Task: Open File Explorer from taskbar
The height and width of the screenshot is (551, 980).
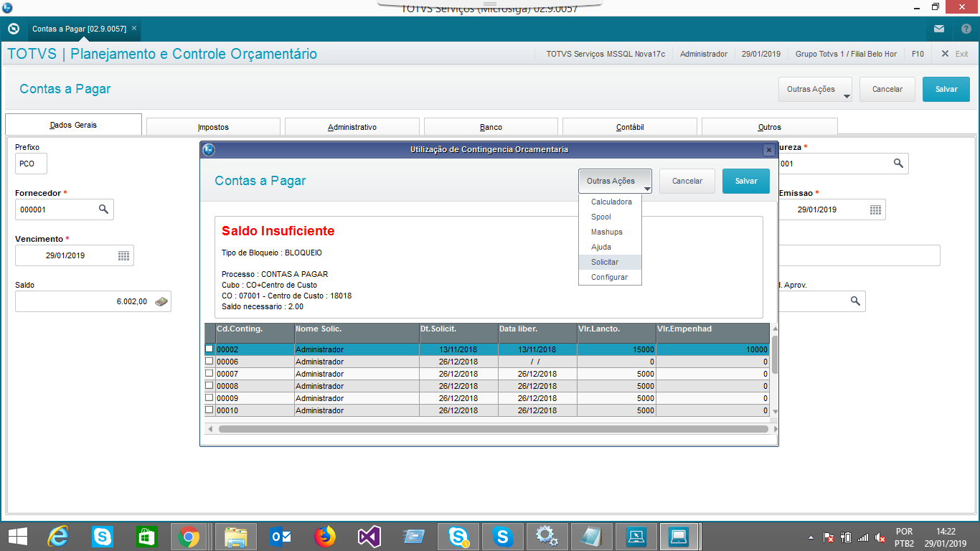Action: (x=235, y=537)
